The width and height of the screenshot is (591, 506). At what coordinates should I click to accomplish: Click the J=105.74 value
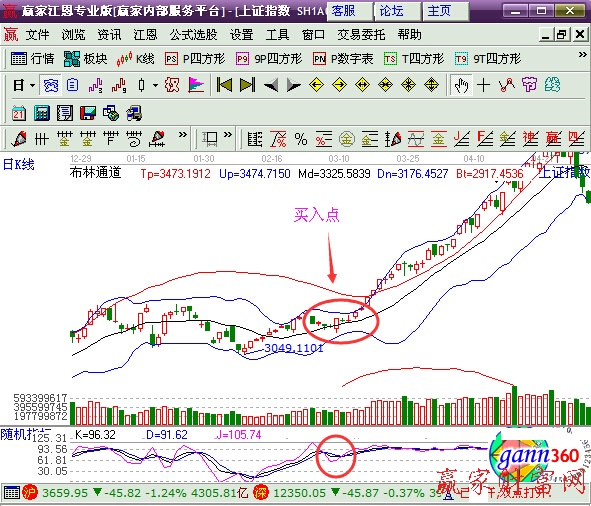[239, 434]
